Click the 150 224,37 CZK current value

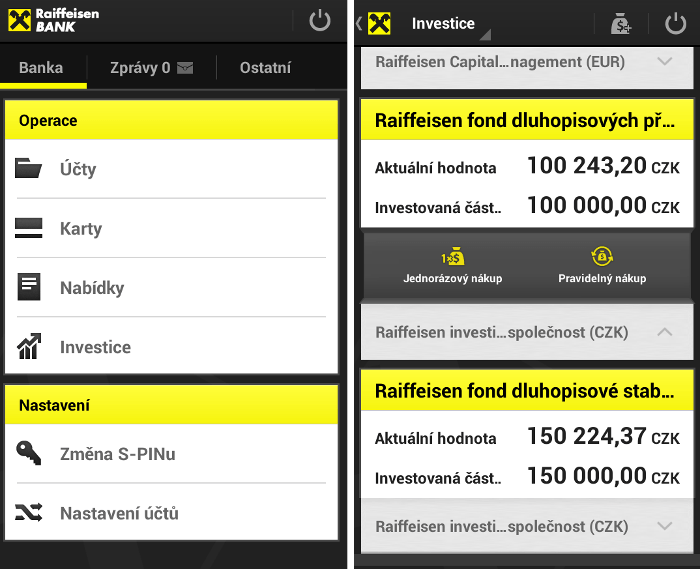603,436
